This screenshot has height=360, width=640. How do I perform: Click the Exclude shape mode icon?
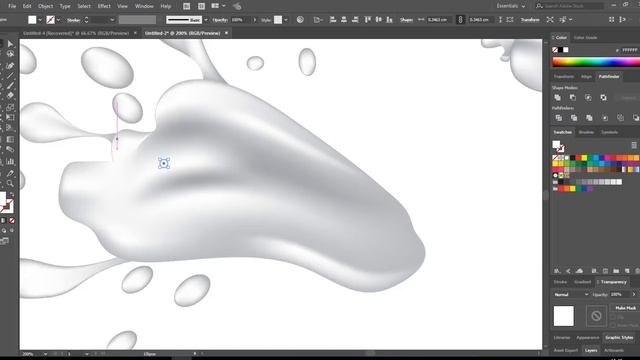pos(603,98)
